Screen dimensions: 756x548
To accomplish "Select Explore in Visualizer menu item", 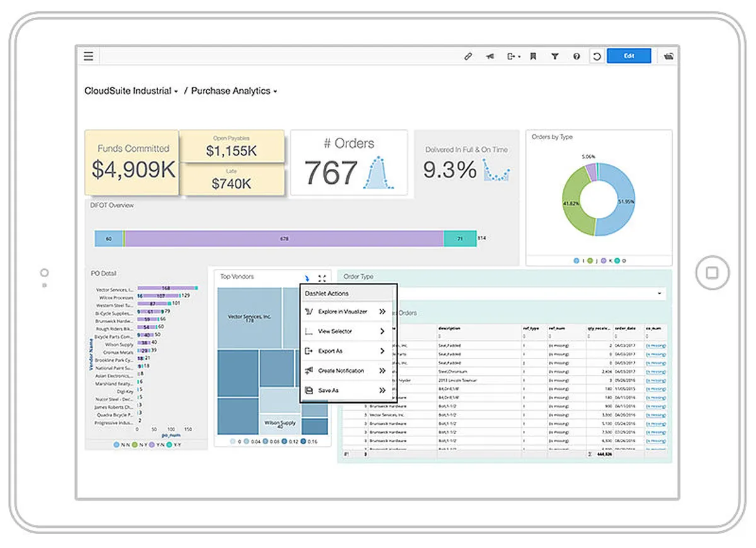I will [x=344, y=311].
